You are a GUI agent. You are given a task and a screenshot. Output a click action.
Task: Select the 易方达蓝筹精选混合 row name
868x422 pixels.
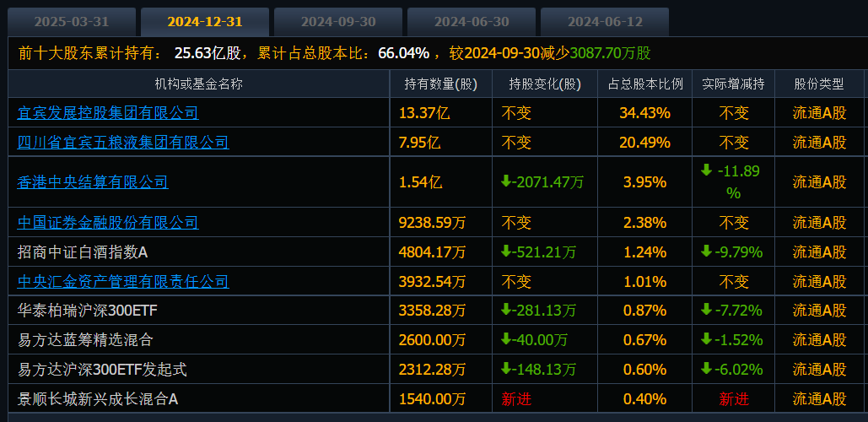[84, 340]
